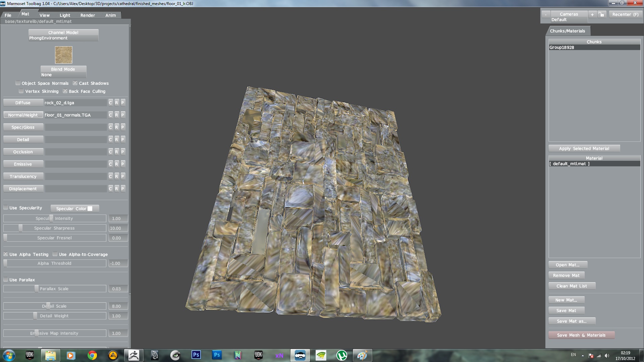Switch to the Light tab
Image resolution: width=644 pixels, height=362 pixels.
pos(65,15)
